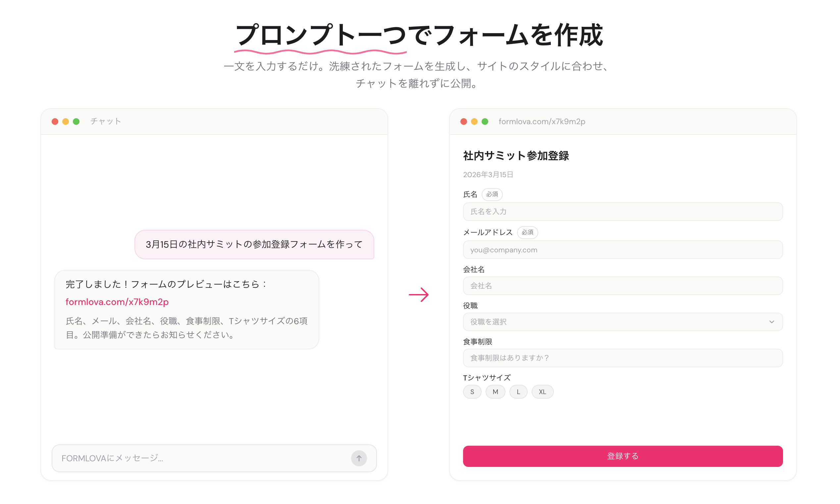Click the red dot in the form window

(464, 122)
